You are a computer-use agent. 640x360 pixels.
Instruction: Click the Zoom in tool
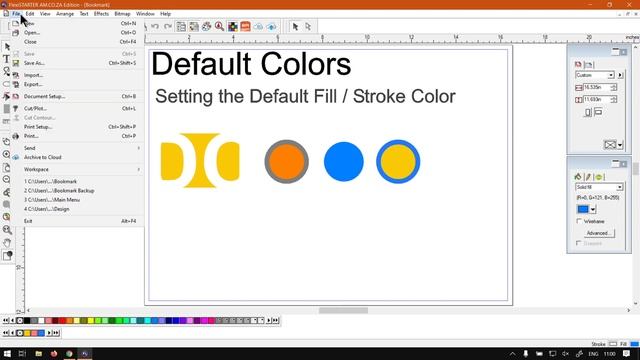pos(7,154)
